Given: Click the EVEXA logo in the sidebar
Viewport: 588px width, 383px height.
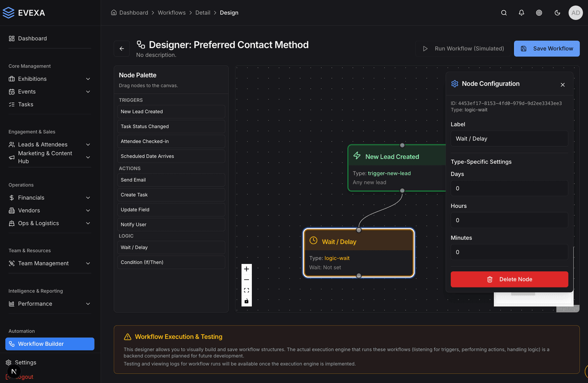Looking at the screenshot, I should (24, 12).
